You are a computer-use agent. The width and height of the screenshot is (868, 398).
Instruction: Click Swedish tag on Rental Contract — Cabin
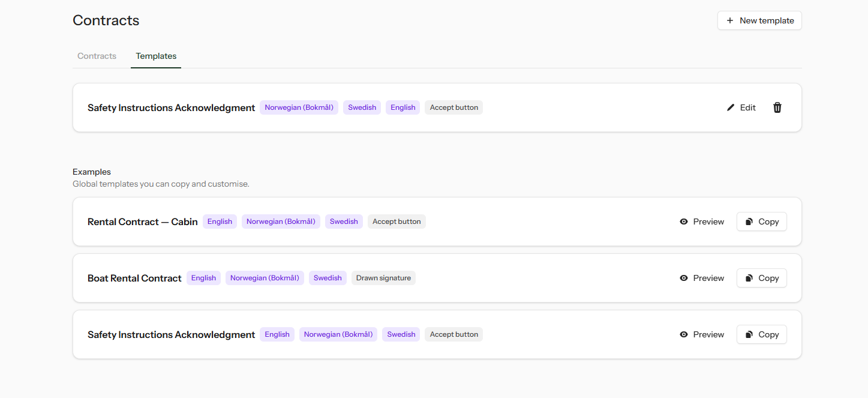pos(344,222)
